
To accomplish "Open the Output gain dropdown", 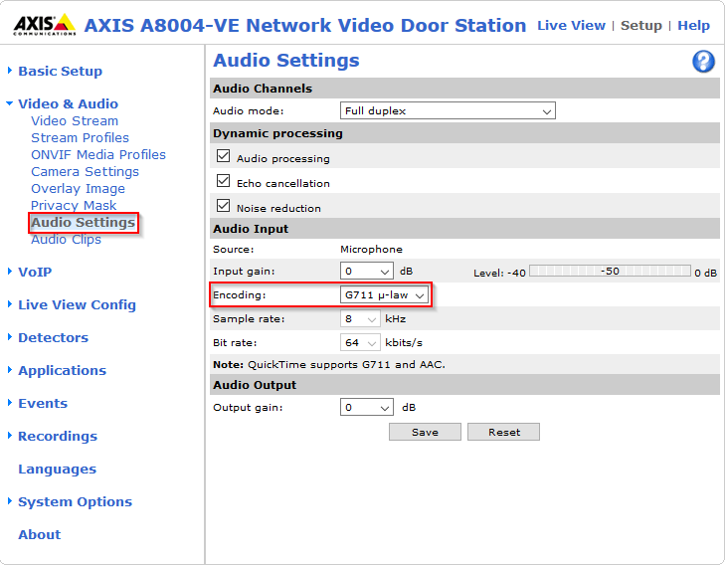I will (367, 407).
